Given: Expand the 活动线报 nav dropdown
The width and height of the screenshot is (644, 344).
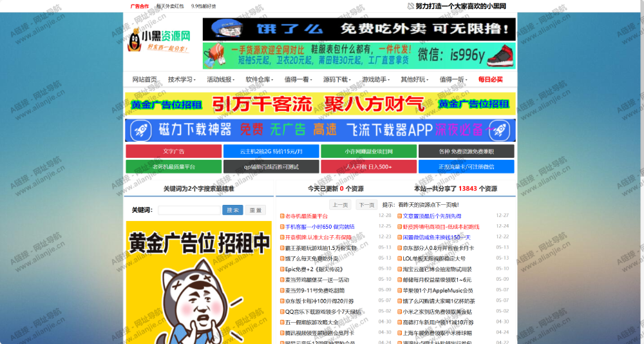Looking at the screenshot, I should pos(220,80).
